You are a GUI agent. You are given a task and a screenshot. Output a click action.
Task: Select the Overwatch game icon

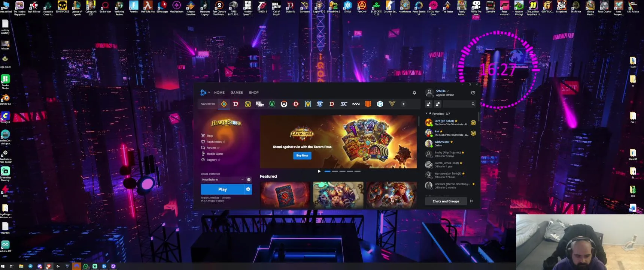coord(284,104)
